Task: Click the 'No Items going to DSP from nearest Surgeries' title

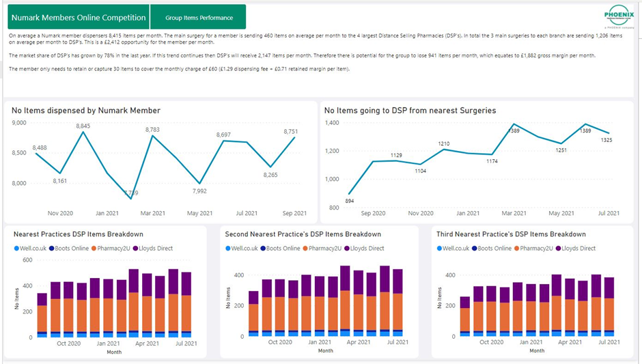Action: (x=410, y=111)
